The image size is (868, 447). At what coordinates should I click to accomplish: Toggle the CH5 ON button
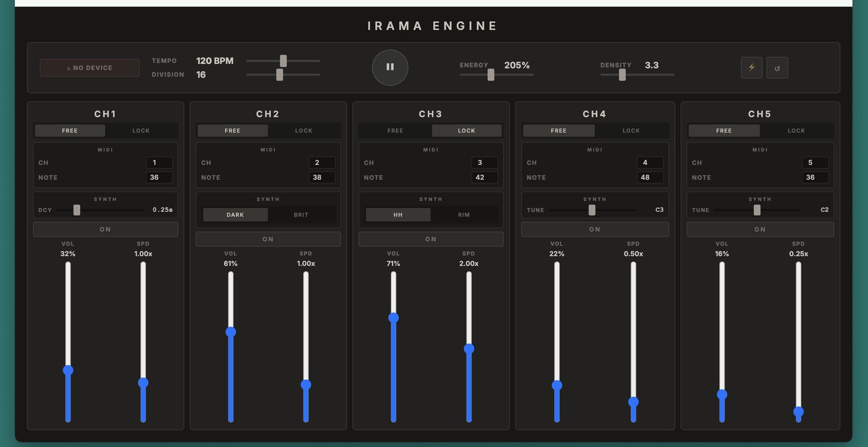point(760,229)
